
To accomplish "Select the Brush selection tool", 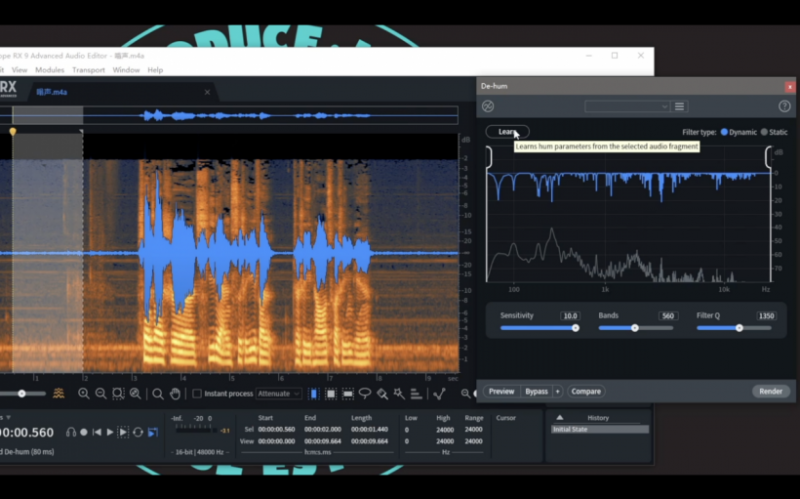I will click(382, 393).
